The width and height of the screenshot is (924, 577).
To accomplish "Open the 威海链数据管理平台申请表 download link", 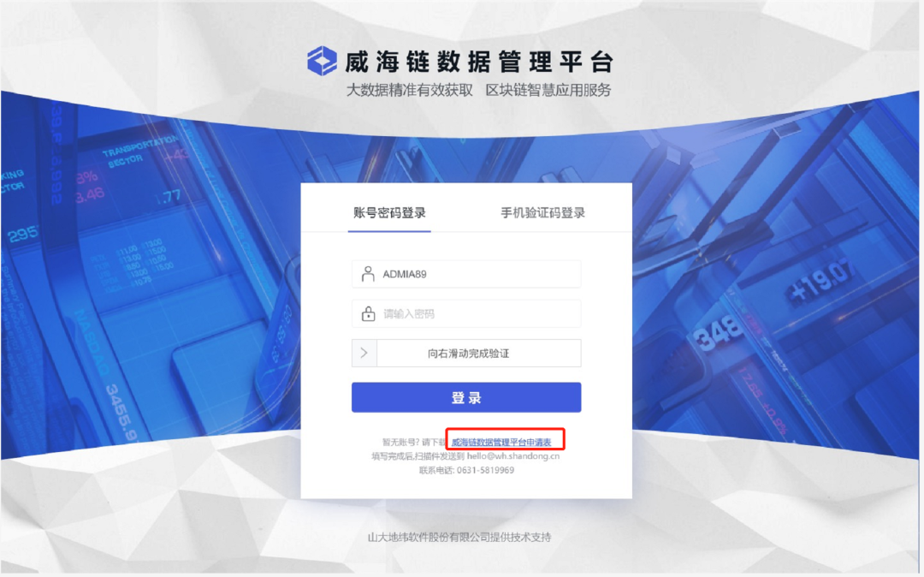I will coord(501,442).
